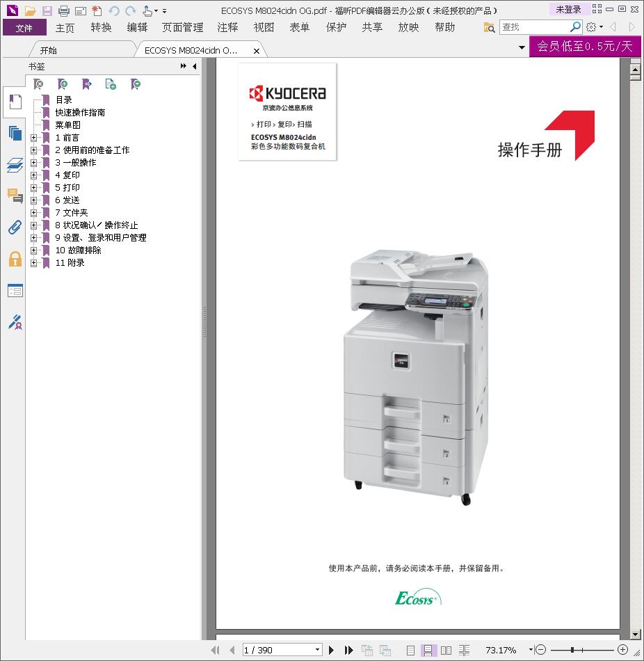Open the Layers sidebar panel
This screenshot has height=661, width=644.
(x=15, y=165)
